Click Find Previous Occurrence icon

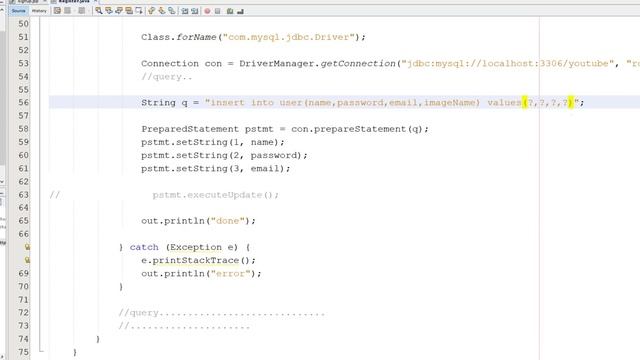[109, 11]
